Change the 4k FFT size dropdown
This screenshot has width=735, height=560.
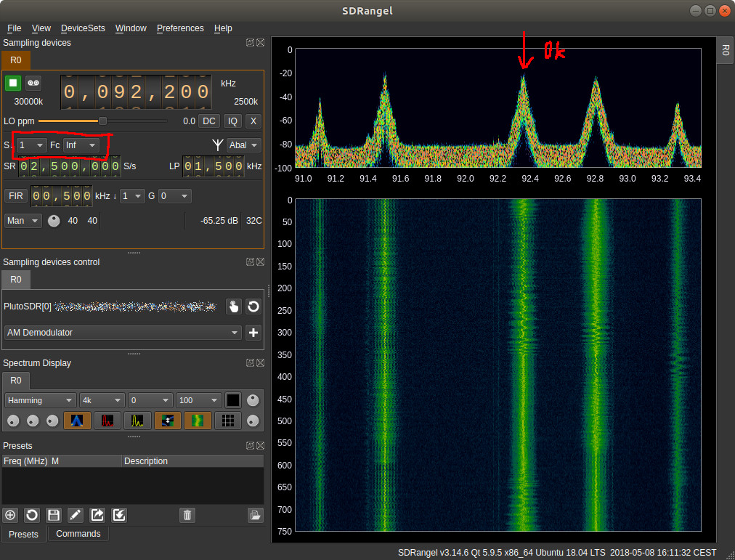(102, 399)
